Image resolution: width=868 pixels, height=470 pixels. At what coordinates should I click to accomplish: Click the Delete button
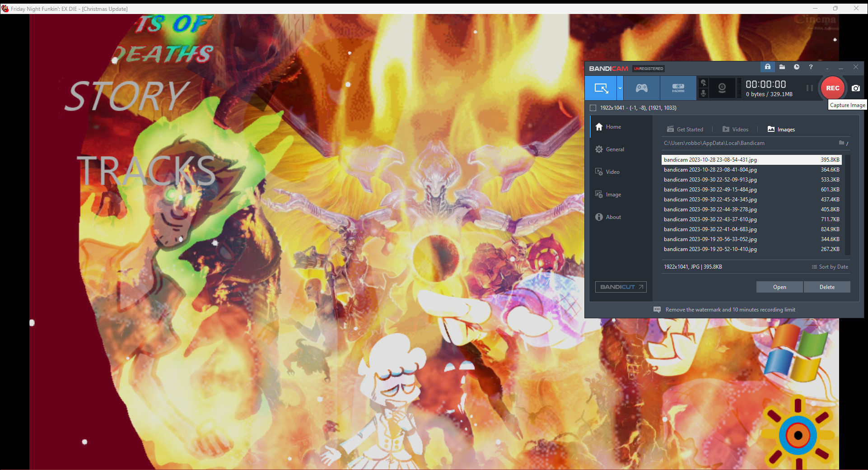(827, 287)
